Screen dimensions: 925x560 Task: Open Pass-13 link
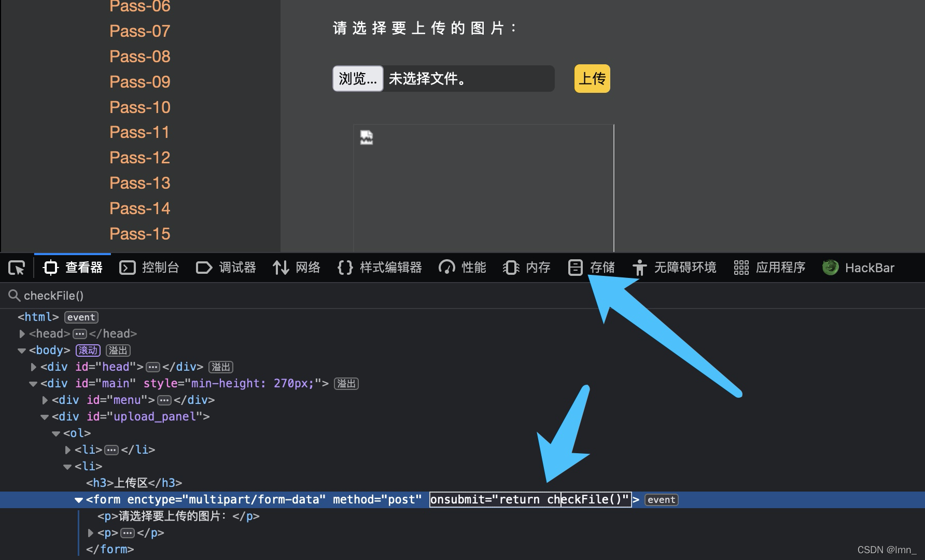tap(140, 183)
